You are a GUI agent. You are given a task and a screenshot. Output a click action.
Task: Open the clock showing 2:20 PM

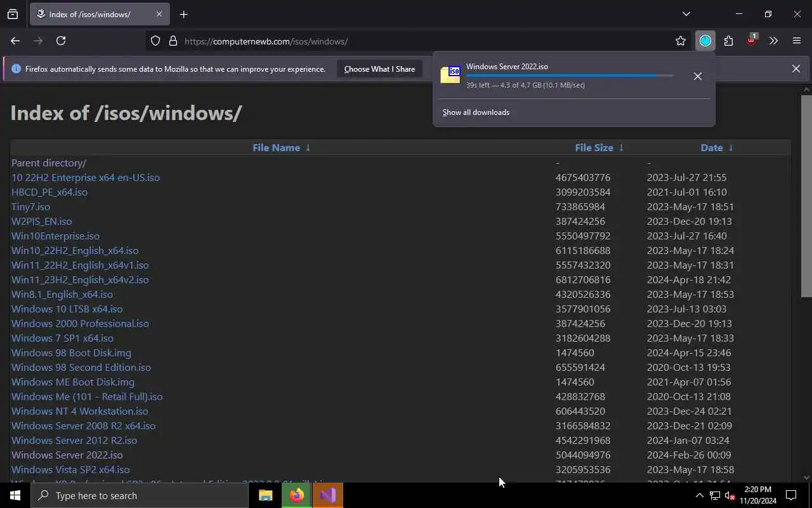[757, 495]
